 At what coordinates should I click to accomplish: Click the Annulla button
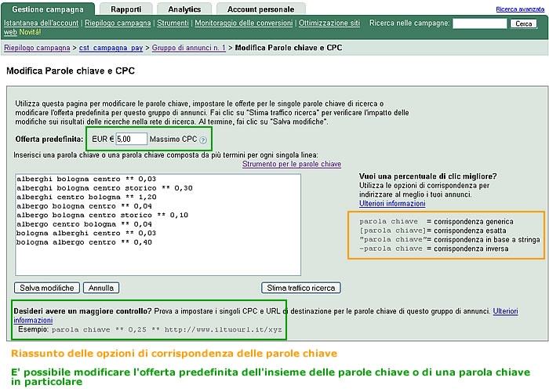pos(101,288)
